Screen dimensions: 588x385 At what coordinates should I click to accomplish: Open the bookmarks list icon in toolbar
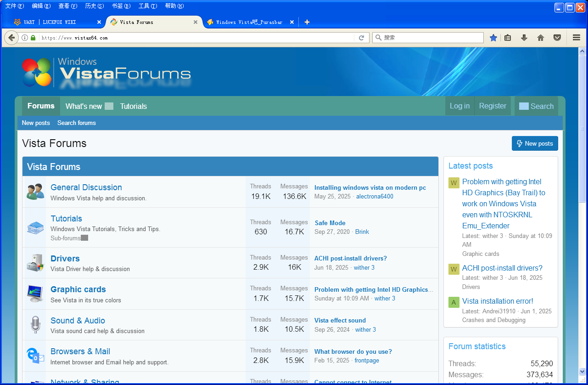[x=508, y=38]
